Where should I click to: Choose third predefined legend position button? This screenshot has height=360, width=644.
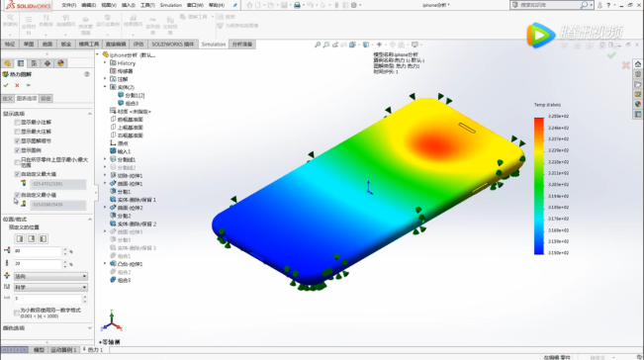(43, 238)
